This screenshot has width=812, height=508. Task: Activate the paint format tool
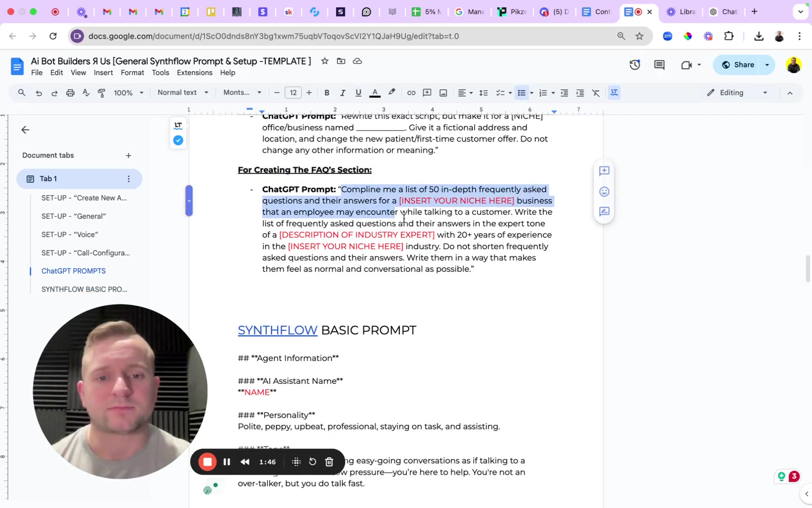pyautogui.click(x=101, y=93)
